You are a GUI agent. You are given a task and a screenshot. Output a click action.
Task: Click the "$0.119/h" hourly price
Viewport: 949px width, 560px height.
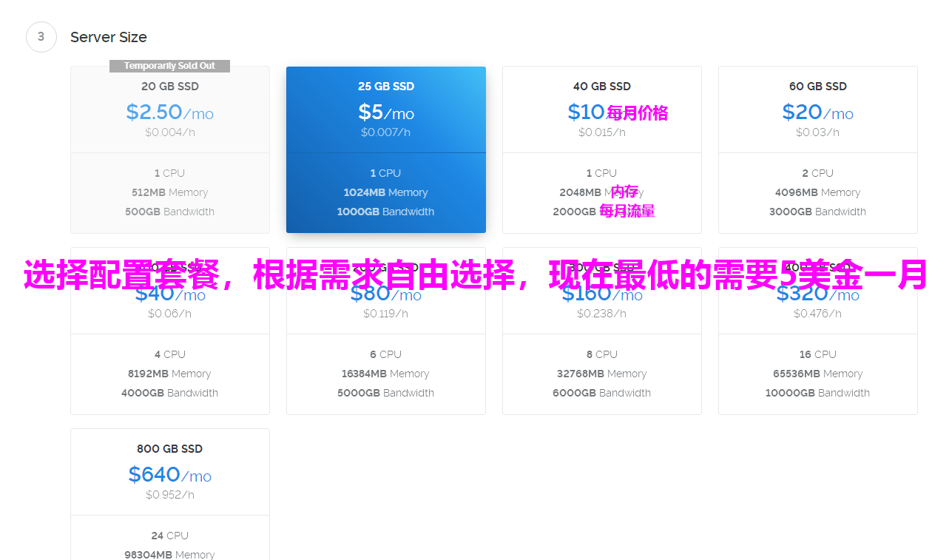[x=386, y=314]
